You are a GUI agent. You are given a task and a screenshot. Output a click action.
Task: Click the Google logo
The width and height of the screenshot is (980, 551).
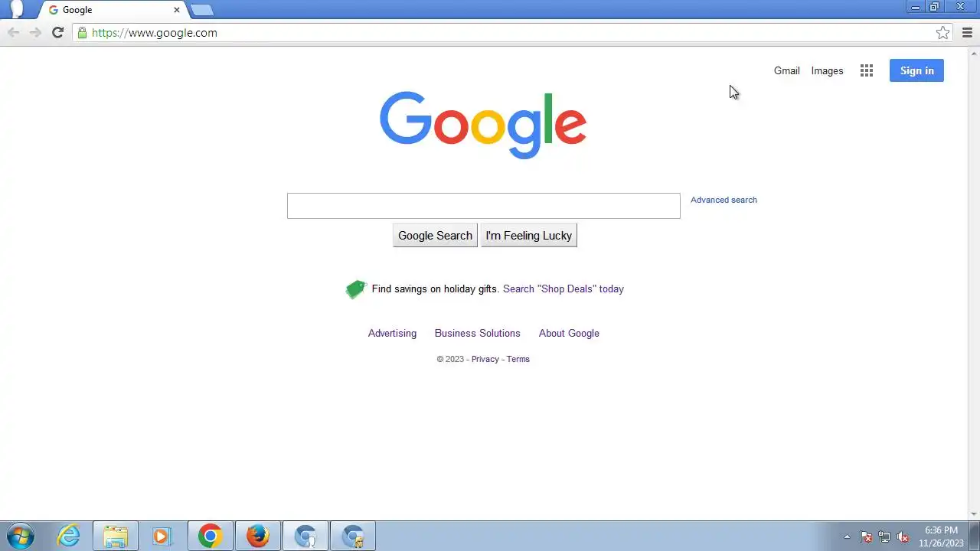tap(483, 126)
